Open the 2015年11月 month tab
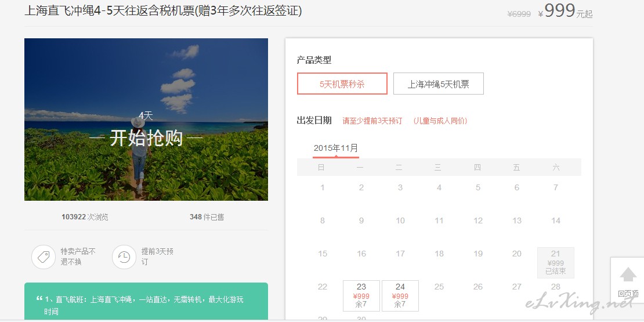 [336, 149]
